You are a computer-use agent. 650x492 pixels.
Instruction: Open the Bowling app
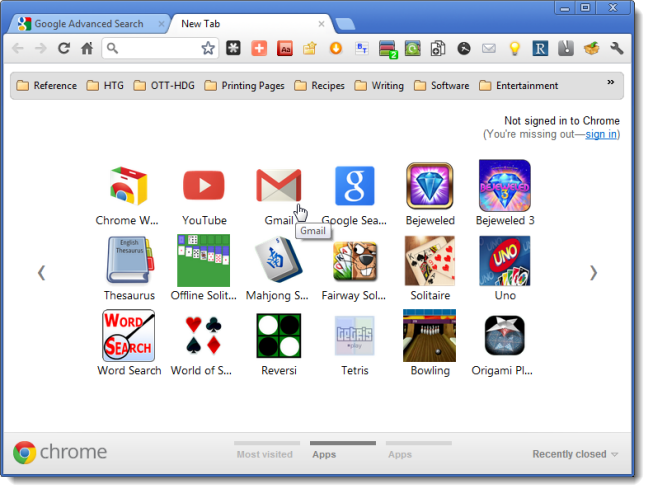click(429, 335)
